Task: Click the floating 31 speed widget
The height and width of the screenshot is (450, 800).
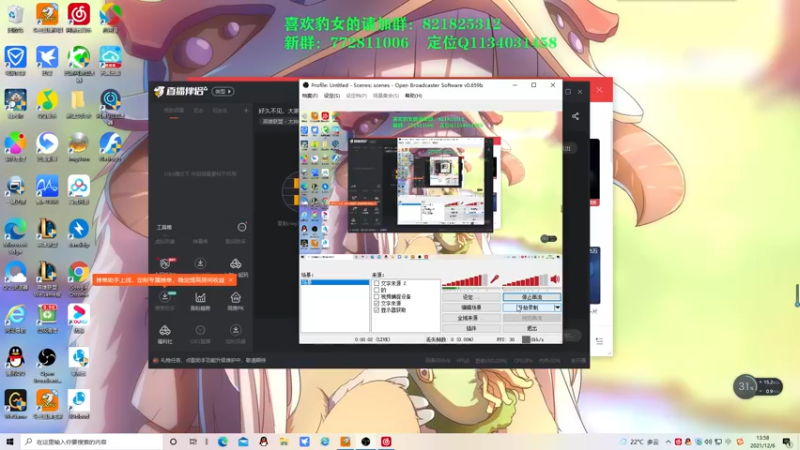Action: click(x=758, y=387)
